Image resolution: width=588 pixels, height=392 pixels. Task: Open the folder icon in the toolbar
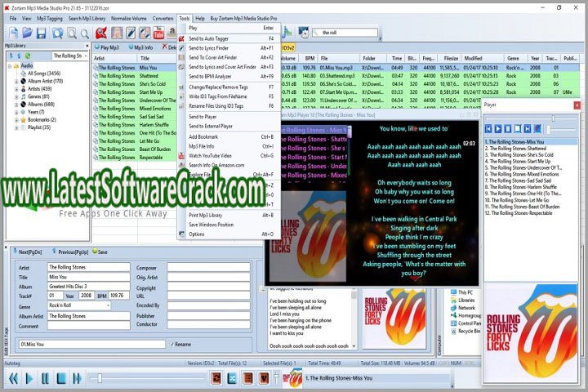[25, 33]
